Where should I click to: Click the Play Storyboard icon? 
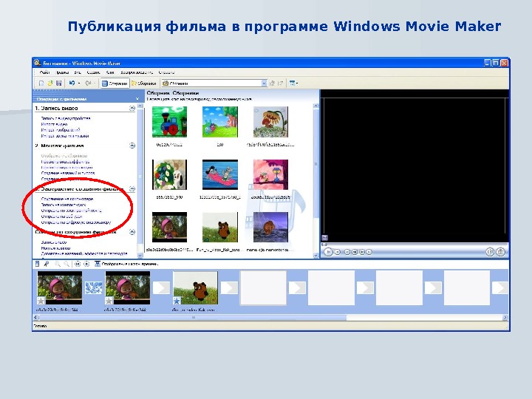click(x=86, y=264)
